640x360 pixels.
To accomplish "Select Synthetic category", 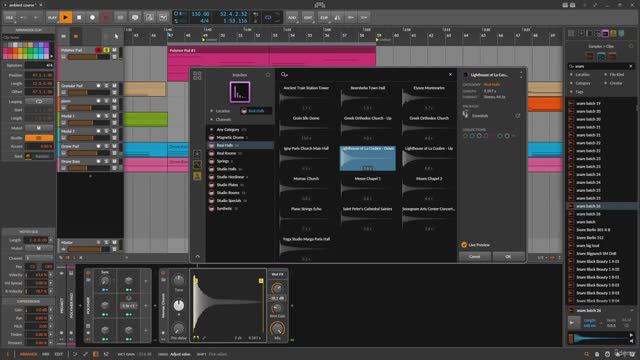I will tap(241, 209).
